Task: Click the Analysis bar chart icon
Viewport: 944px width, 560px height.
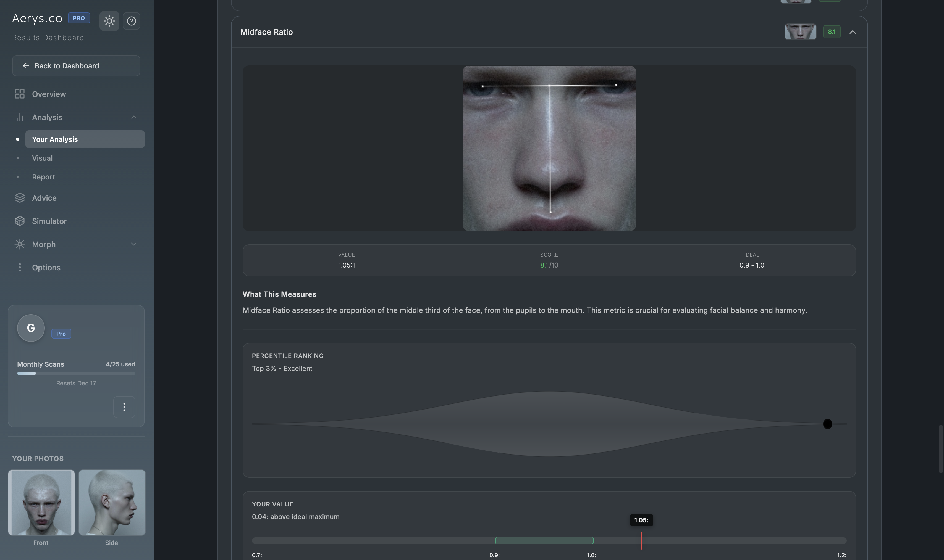Action: [x=20, y=117]
